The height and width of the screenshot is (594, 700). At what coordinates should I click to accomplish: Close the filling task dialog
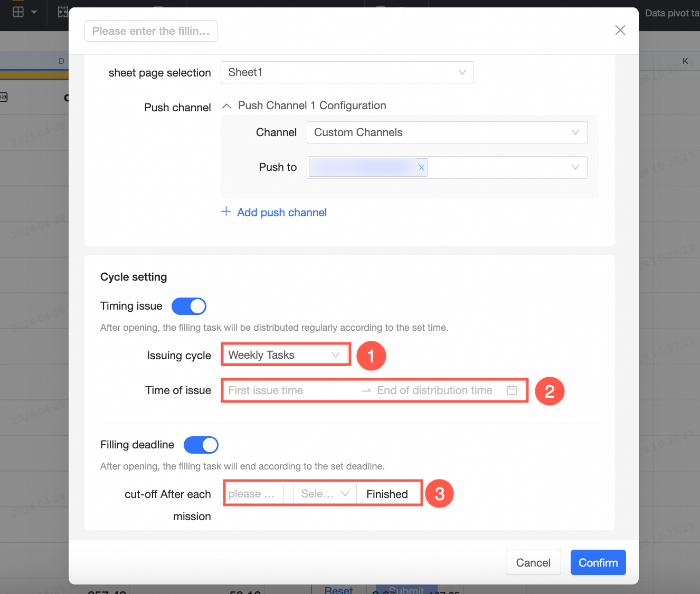[x=620, y=30]
